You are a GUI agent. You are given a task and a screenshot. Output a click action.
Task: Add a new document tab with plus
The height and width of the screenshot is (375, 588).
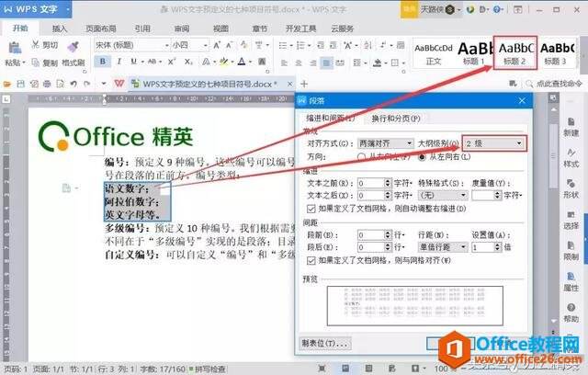coord(304,84)
